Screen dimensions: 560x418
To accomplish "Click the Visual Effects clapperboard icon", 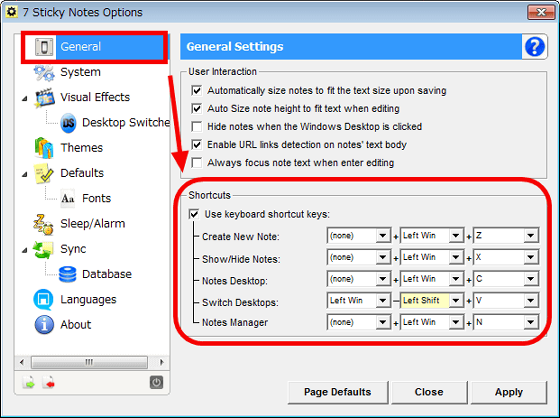I will tap(45, 98).
